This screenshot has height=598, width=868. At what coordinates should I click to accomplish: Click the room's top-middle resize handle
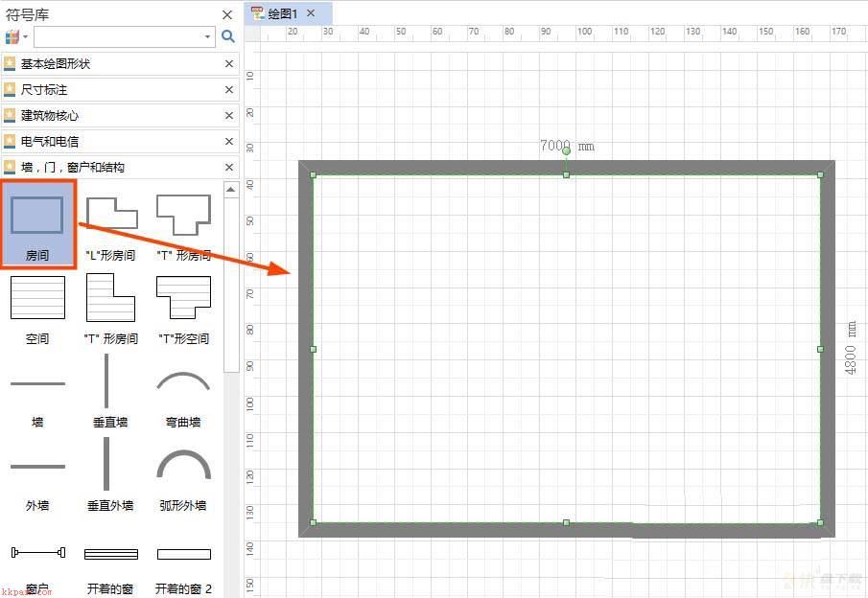(x=566, y=174)
